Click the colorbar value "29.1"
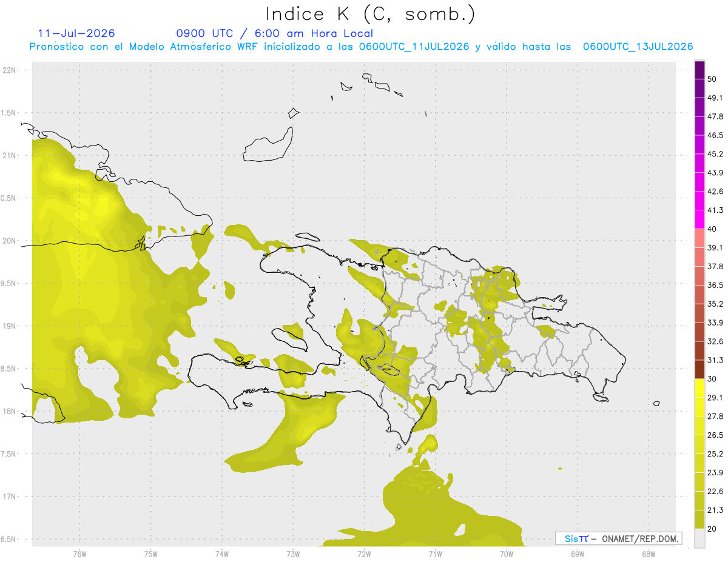Image resolution: width=728 pixels, height=562 pixels. pyautogui.click(x=715, y=398)
